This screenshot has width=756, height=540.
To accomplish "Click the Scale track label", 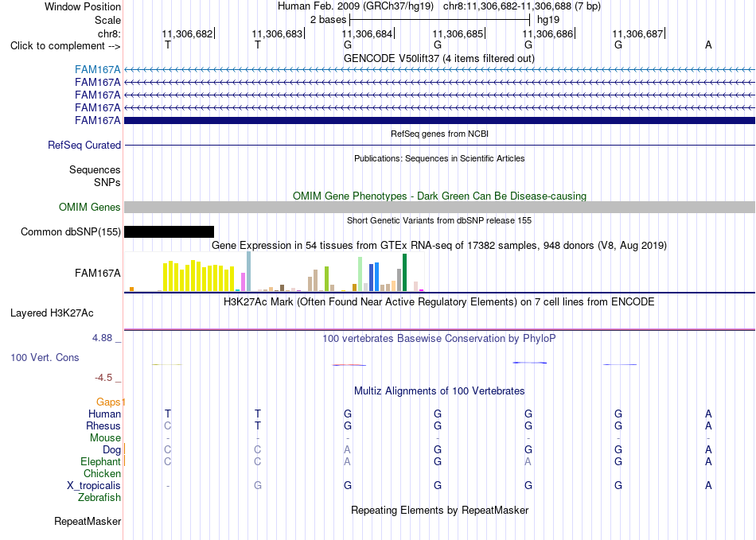I will 107,20.
